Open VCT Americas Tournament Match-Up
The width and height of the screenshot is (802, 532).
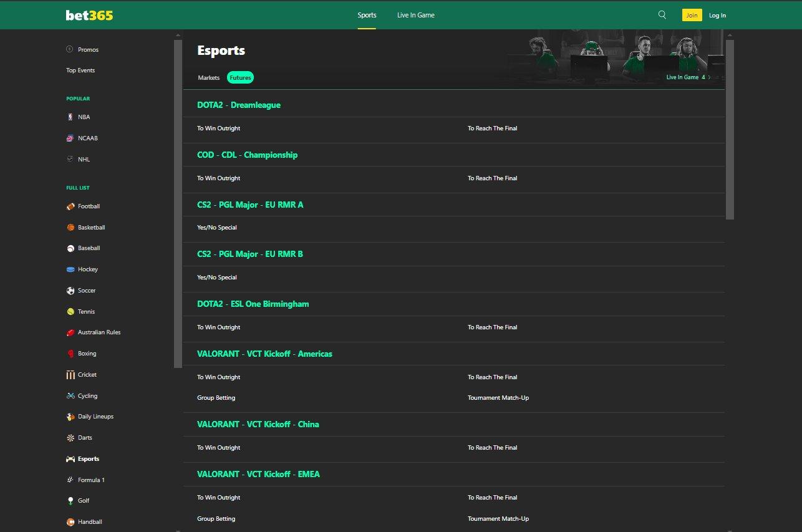[498, 398]
